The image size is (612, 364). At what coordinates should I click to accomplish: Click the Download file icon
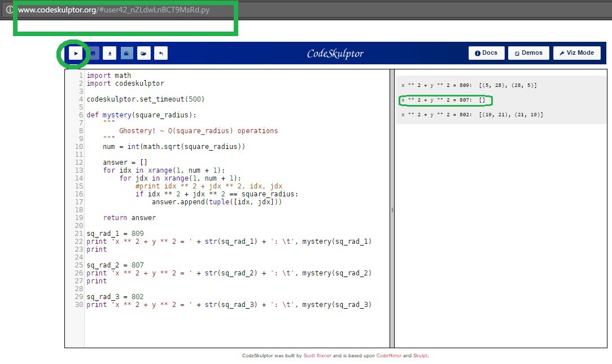(110, 54)
